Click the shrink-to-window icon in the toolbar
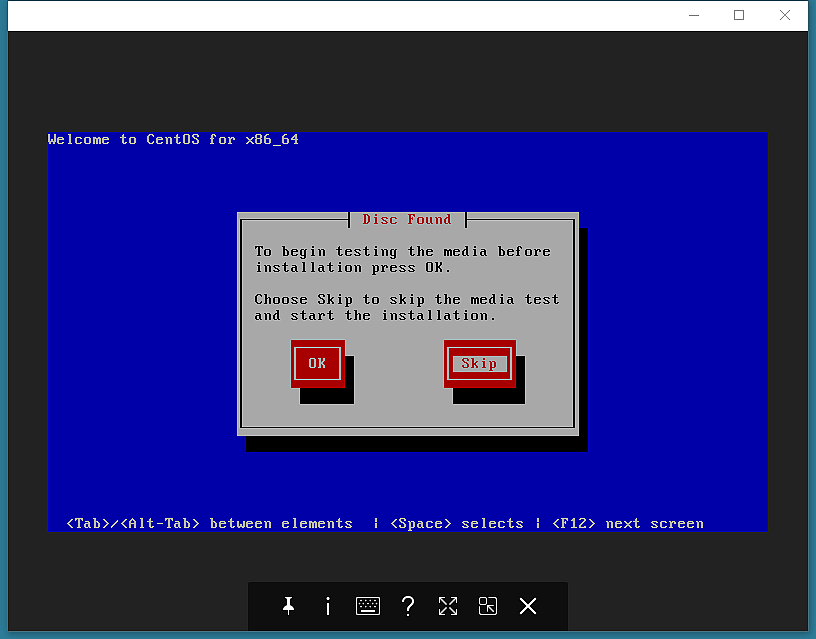Viewport: 816px width, 639px height. pos(488,606)
